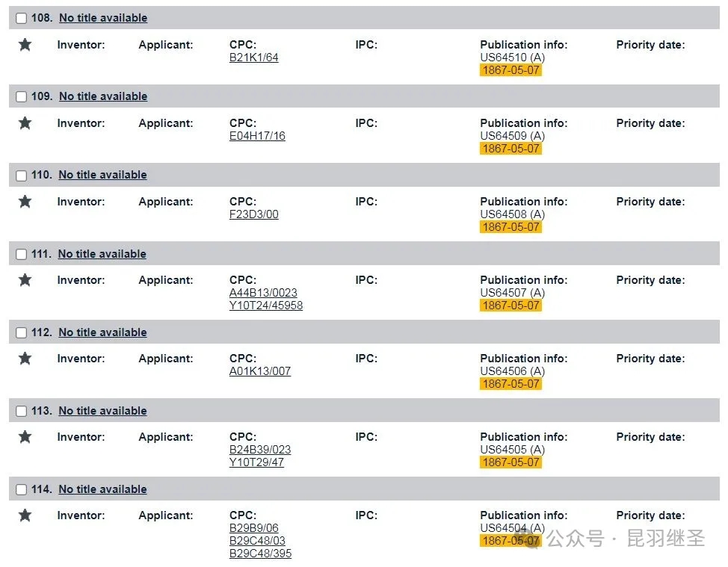Star result 113 as favorite
This screenshot has width=728, height=567.
point(25,436)
